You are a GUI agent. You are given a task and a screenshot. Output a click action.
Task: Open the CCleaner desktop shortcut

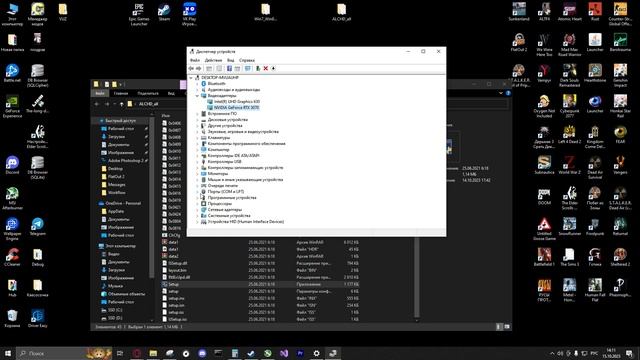click(x=12, y=257)
